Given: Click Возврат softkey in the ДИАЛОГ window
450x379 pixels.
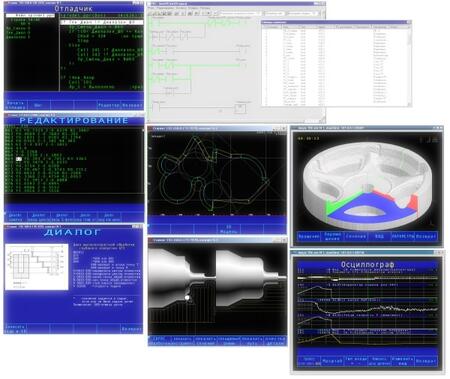Looking at the screenshot, I should click(x=132, y=329).
